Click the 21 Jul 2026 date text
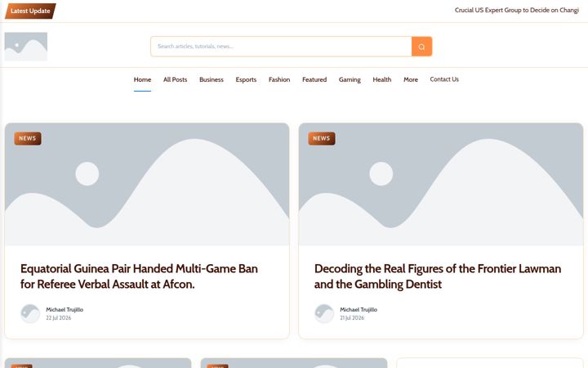This screenshot has width=588, height=368. (352, 318)
